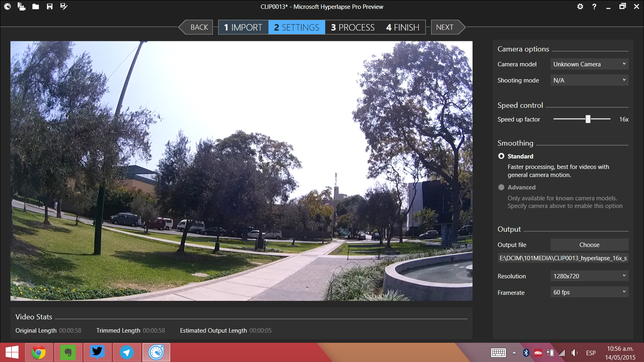This screenshot has height=362, width=644.
Task: Go to the 1 IMPORT step
Action: pos(244,27)
